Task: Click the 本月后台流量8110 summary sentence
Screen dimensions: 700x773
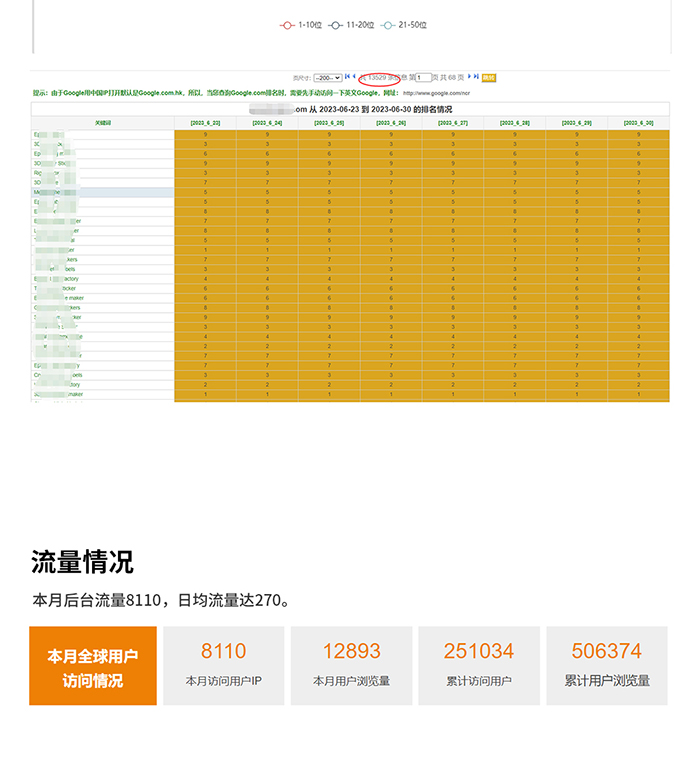Action: [162, 600]
